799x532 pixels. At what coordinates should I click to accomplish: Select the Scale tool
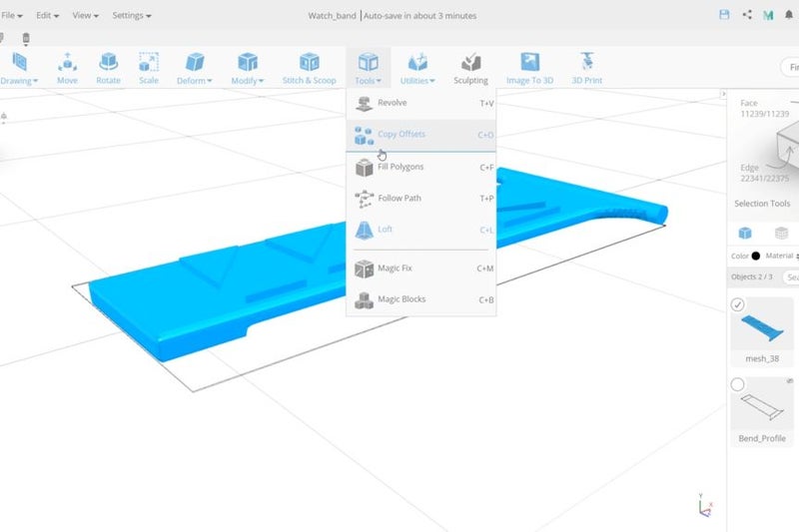click(x=148, y=68)
